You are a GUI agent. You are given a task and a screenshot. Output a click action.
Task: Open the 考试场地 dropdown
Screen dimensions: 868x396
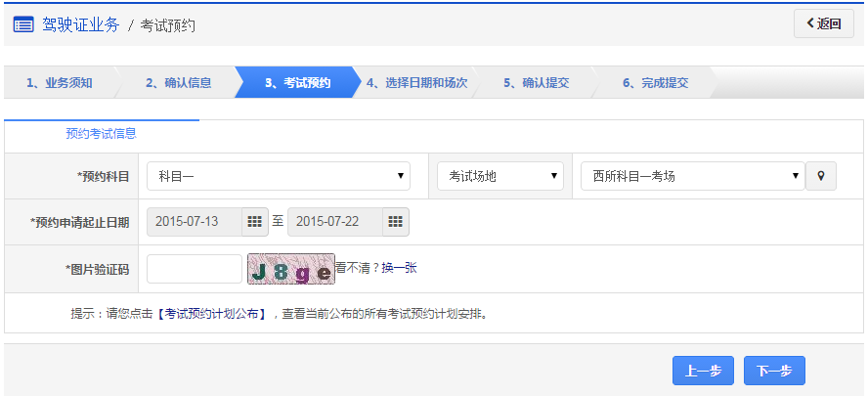pyautogui.click(x=500, y=176)
